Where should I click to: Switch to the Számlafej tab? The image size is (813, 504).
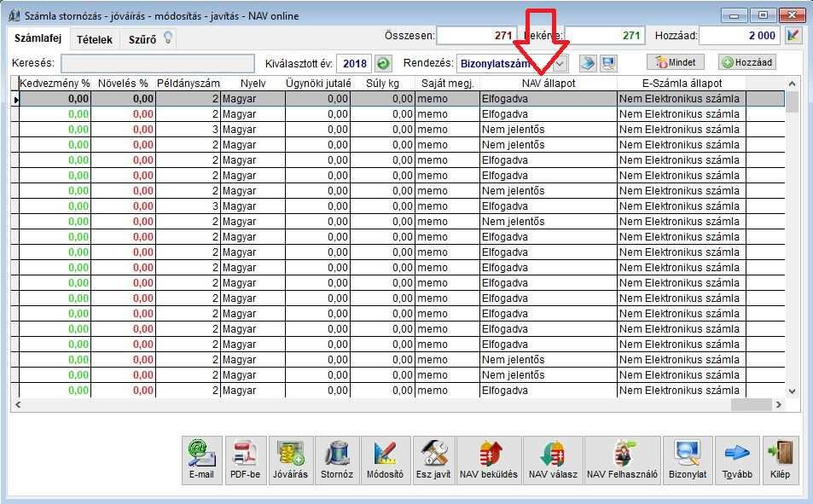point(38,38)
